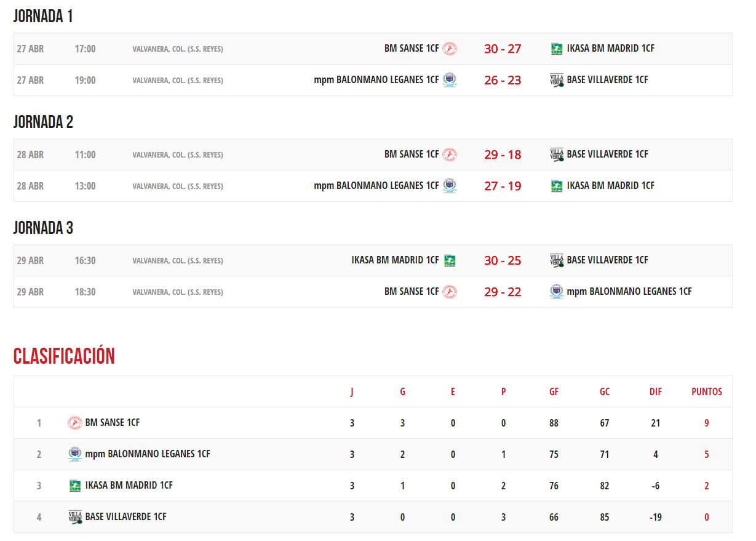
Task: Click Base Villaverde logo in Jornada 2
Action: [557, 154]
